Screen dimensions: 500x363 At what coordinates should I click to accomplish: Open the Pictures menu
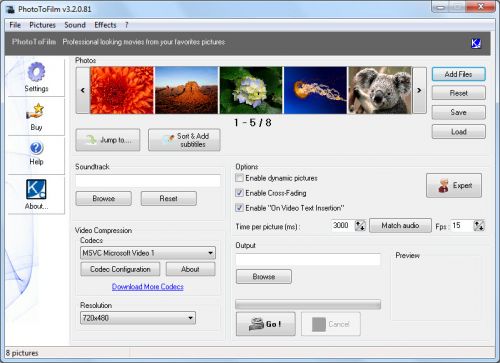pos(42,25)
